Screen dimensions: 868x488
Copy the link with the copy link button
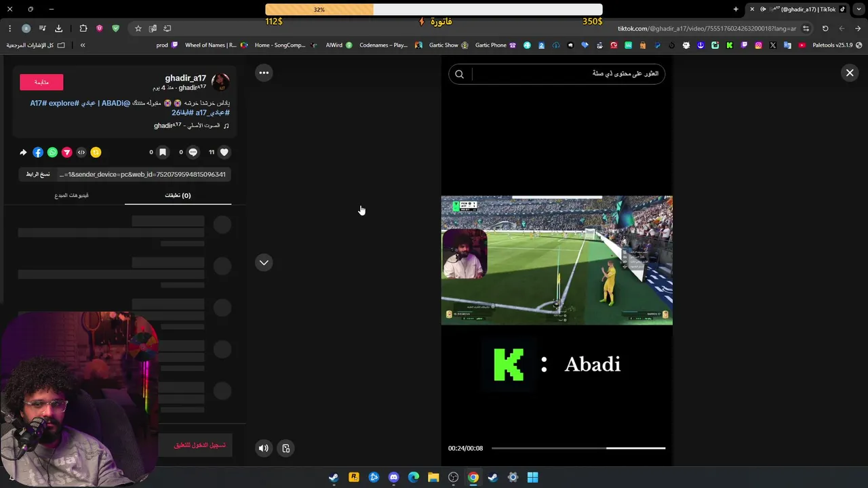tap(38, 174)
